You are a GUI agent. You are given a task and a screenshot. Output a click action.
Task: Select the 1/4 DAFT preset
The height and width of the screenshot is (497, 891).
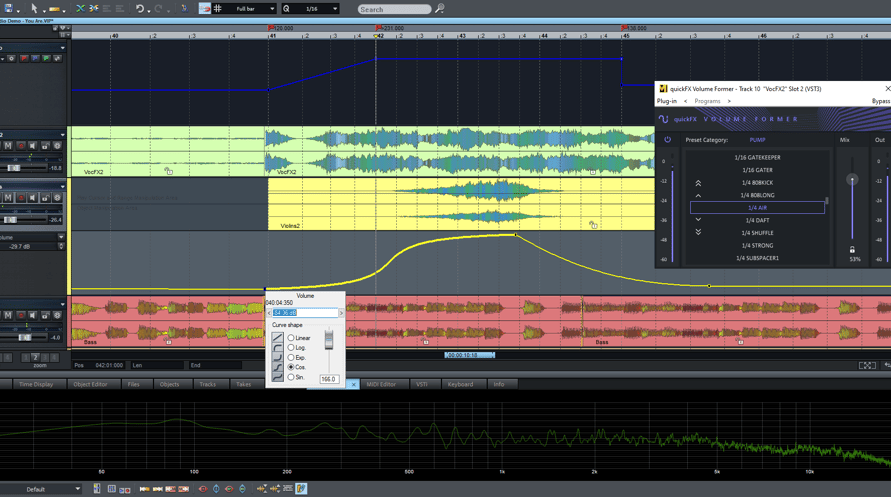757,220
